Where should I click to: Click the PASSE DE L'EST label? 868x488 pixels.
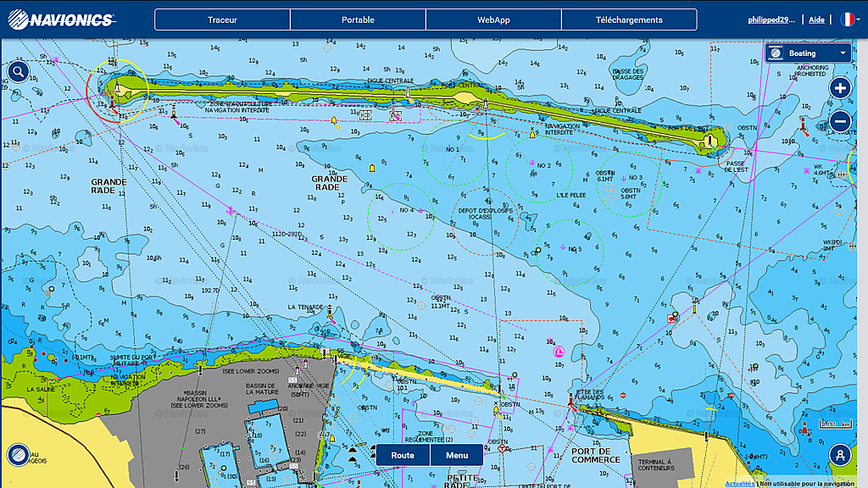pyautogui.click(x=735, y=167)
